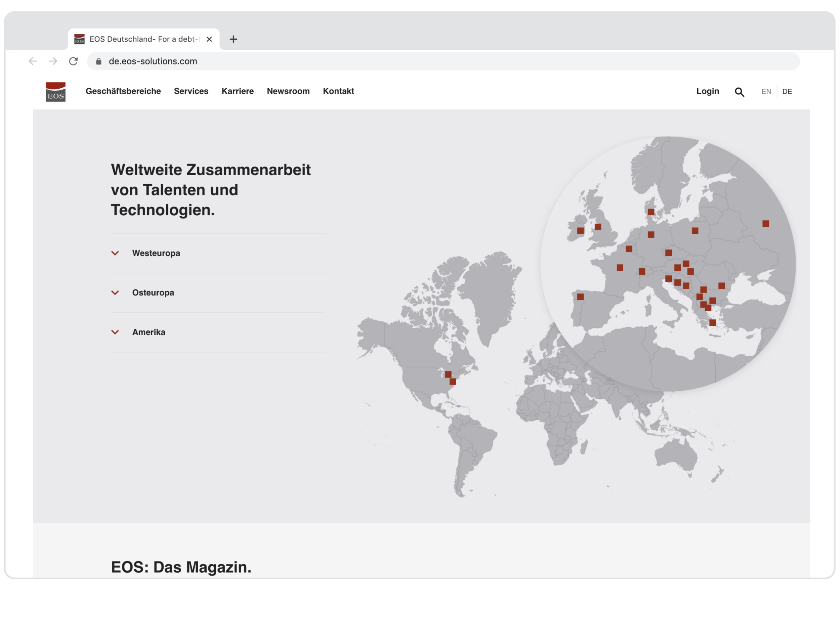Expand the Osteuropa section
840x632 pixels.
[x=153, y=292]
